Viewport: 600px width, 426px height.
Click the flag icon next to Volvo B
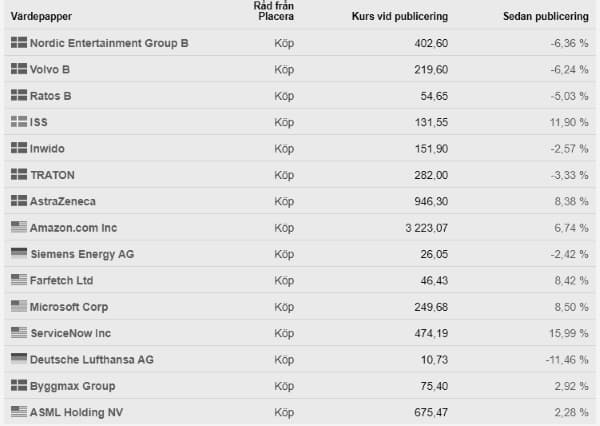point(19,69)
